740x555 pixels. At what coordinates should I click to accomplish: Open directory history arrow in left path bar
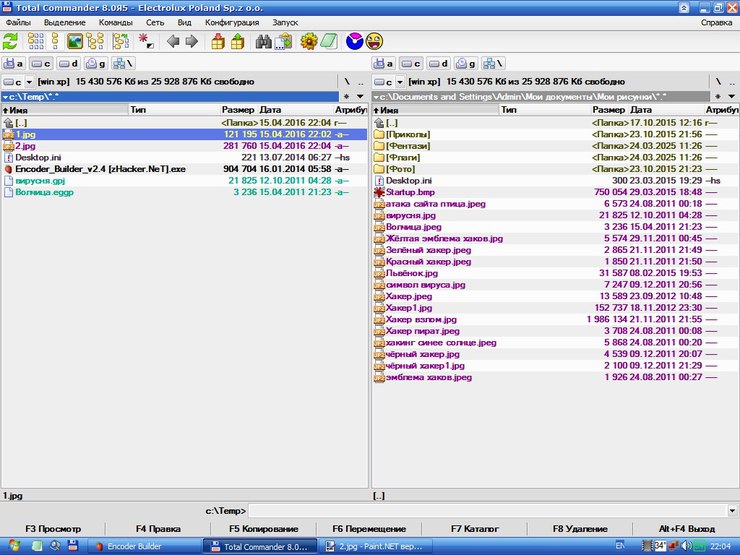360,97
